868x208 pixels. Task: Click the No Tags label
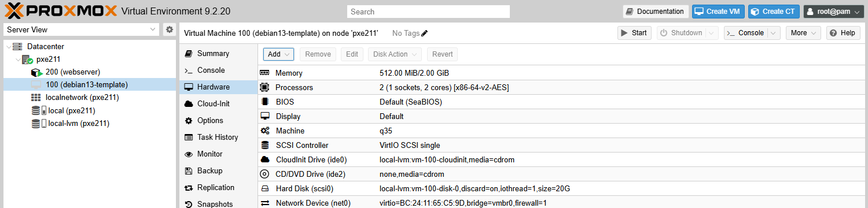coord(406,34)
